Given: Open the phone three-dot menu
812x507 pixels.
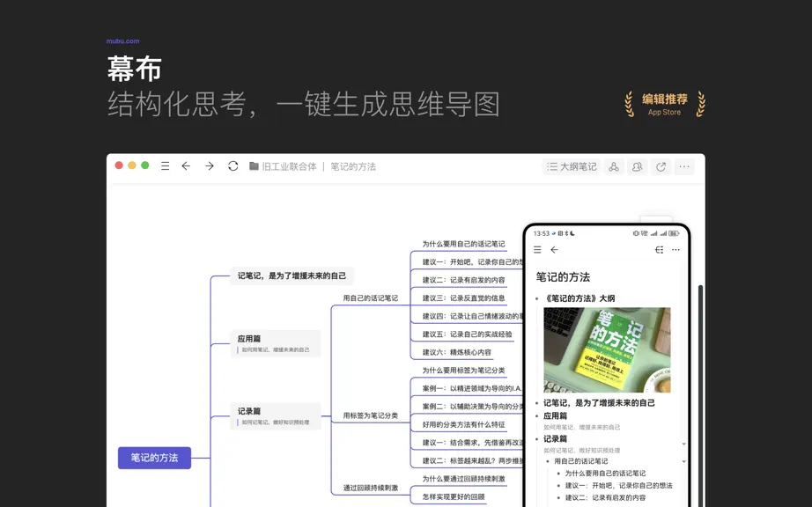Looking at the screenshot, I should point(675,250).
